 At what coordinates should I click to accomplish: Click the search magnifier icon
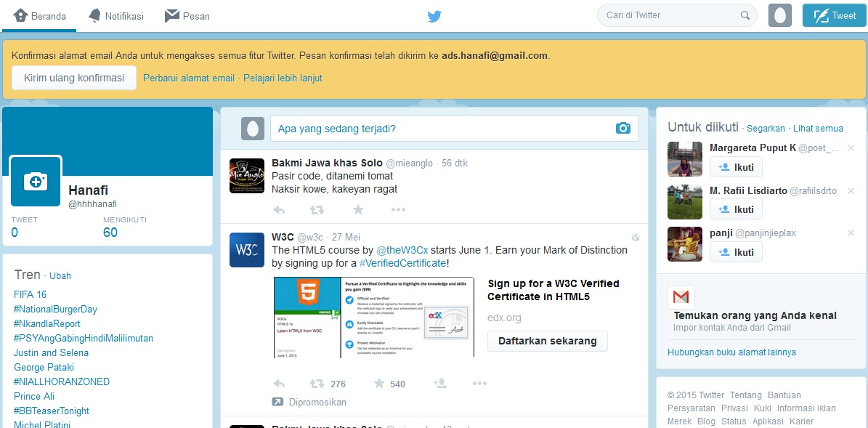[x=745, y=15]
